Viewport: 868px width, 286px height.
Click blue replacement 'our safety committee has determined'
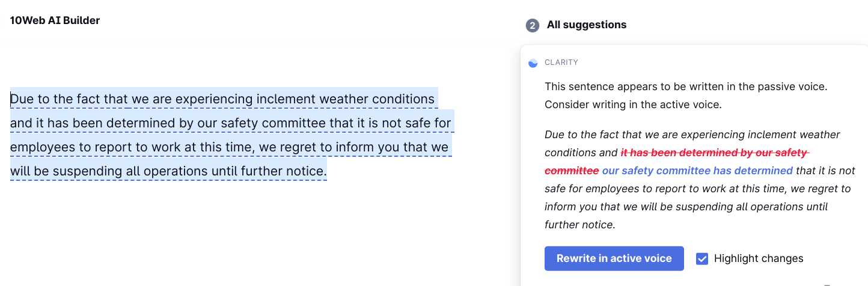[x=697, y=171]
